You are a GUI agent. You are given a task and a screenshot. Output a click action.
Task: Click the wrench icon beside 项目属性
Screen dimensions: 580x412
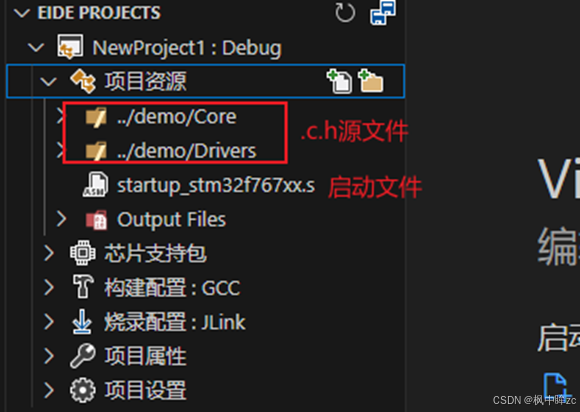pyautogui.click(x=82, y=356)
